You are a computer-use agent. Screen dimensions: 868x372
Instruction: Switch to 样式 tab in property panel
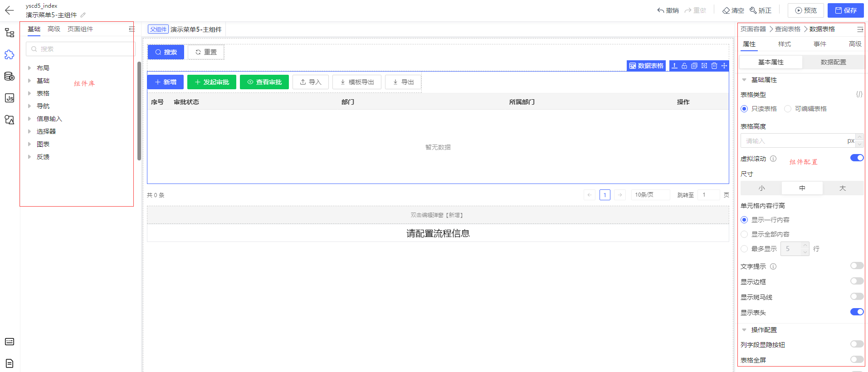785,44
